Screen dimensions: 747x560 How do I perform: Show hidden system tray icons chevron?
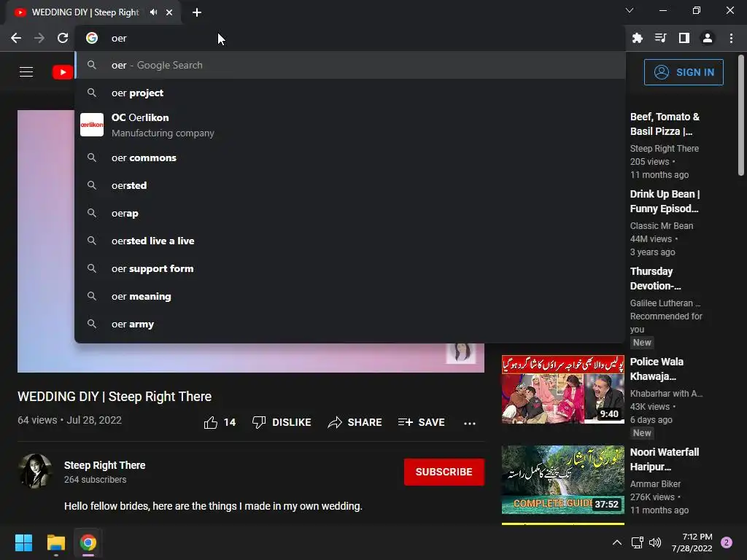[617, 542]
